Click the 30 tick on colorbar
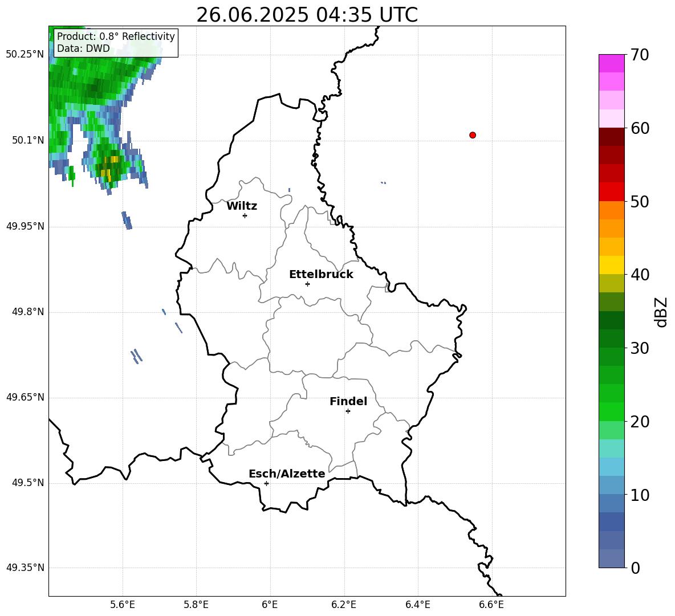 click(639, 348)
